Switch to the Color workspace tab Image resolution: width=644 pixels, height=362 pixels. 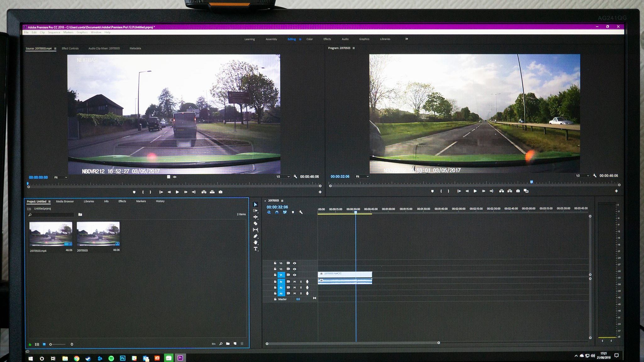pos(309,39)
